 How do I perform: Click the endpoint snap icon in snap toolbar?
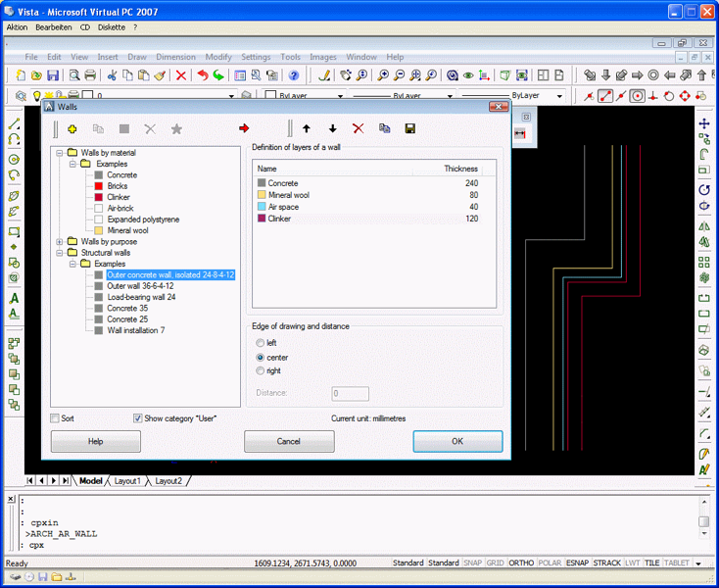(605, 96)
